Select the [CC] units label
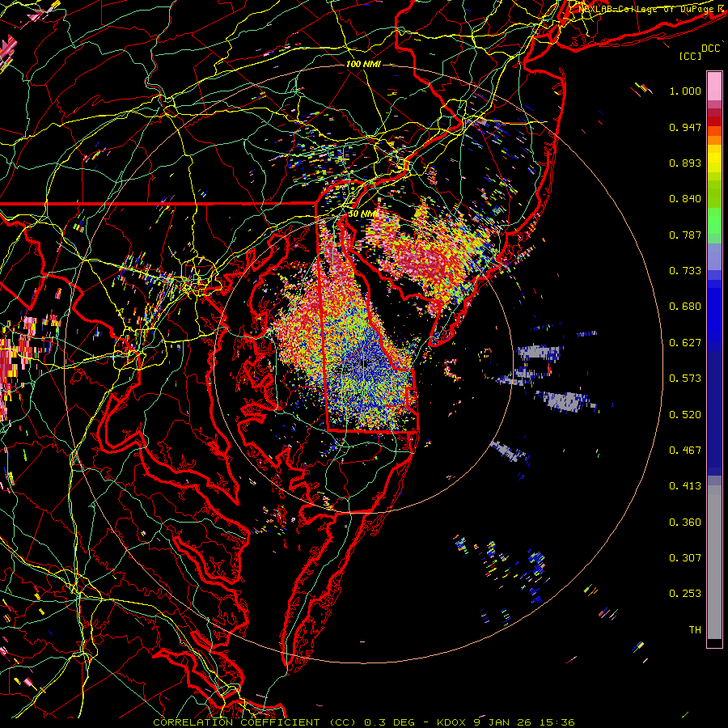728x728 pixels. point(691,56)
